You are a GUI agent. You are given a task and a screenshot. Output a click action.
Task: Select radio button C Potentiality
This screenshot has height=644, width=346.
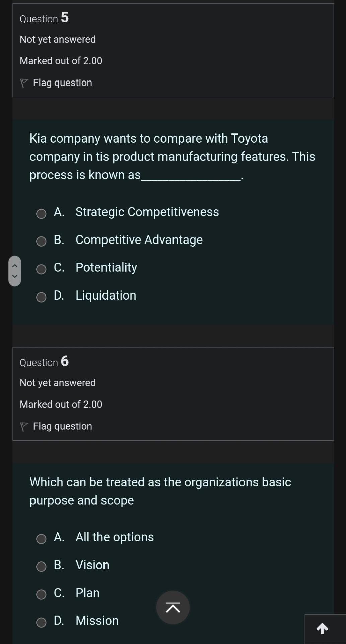click(41, 269)
